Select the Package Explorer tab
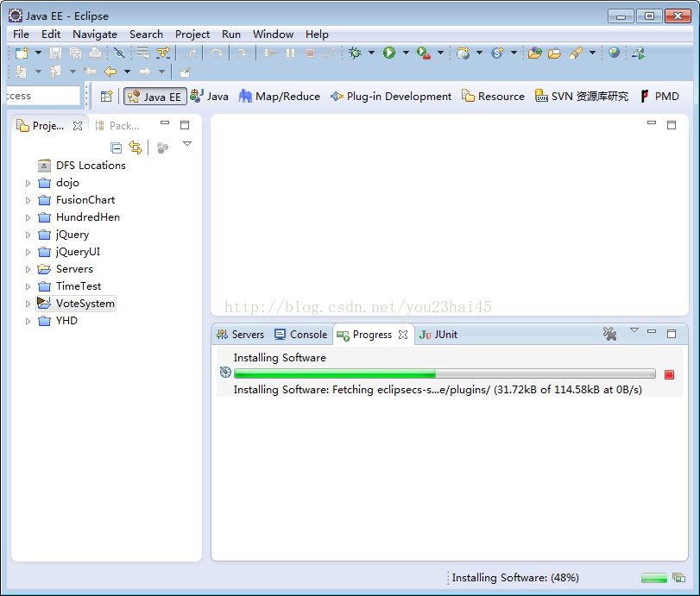Screen dimensions: 700x596 [x=117, y=126]
